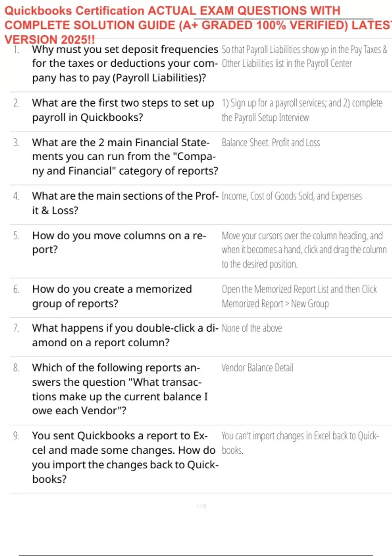Viewport: 392px width, 556px height.
Task: Click question 1 about deposit frequencies
Action: pos(125,63)
